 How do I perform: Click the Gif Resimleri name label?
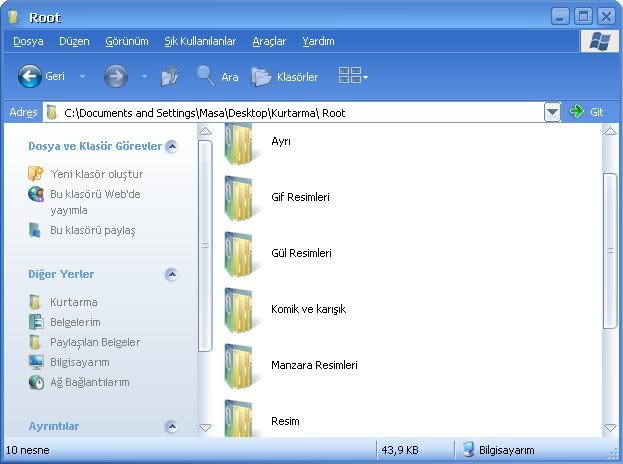[300, 197]
